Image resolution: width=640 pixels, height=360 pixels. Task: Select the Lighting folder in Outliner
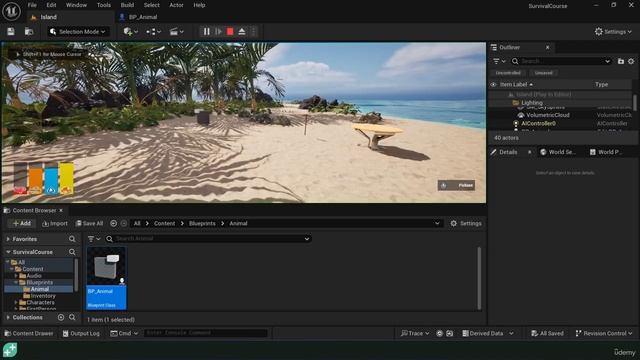pos(532,103)
